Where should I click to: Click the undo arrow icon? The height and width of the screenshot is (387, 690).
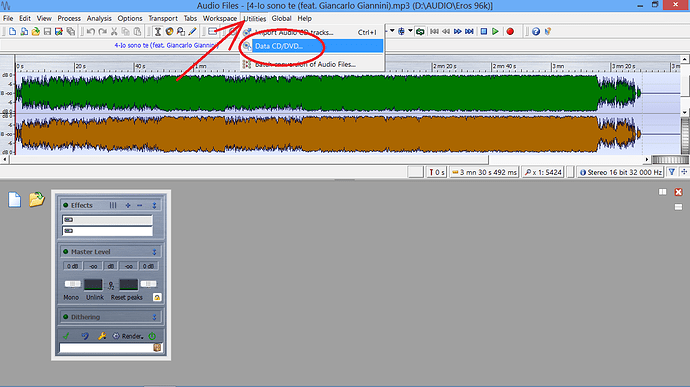(91, 32)
